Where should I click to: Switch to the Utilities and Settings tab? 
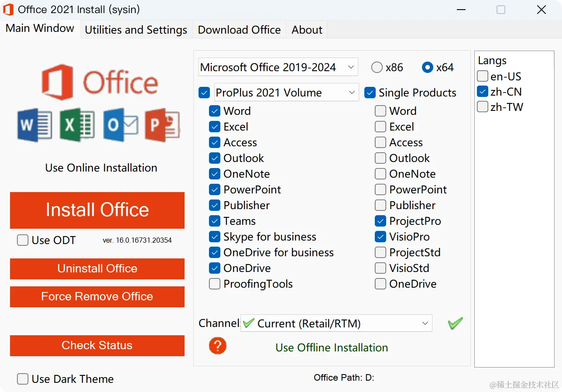coord(136,30)
